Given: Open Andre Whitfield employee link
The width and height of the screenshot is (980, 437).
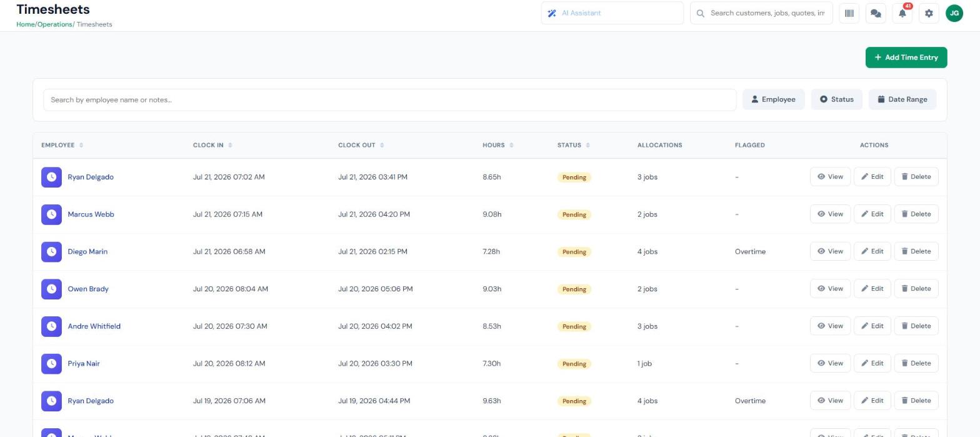Looking at the screenshot, I should [94, 326].
